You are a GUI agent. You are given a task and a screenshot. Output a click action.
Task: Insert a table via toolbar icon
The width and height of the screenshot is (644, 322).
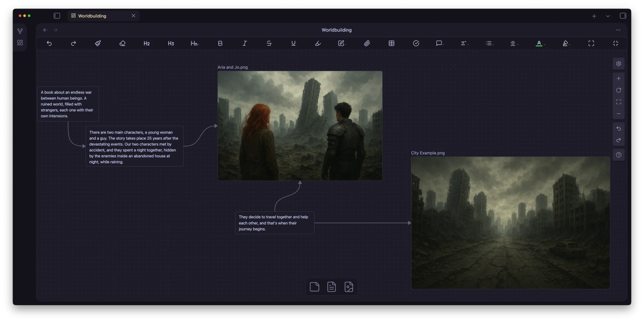391,43
